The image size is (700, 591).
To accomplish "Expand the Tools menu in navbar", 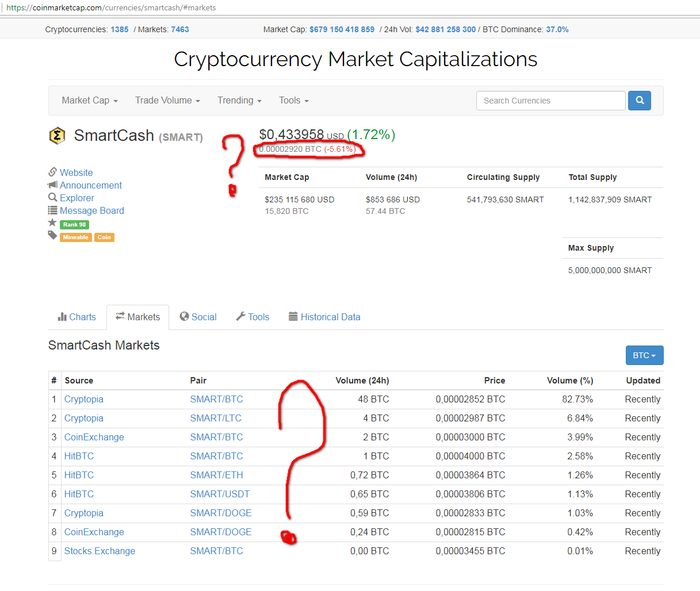I will click(294, 101).
